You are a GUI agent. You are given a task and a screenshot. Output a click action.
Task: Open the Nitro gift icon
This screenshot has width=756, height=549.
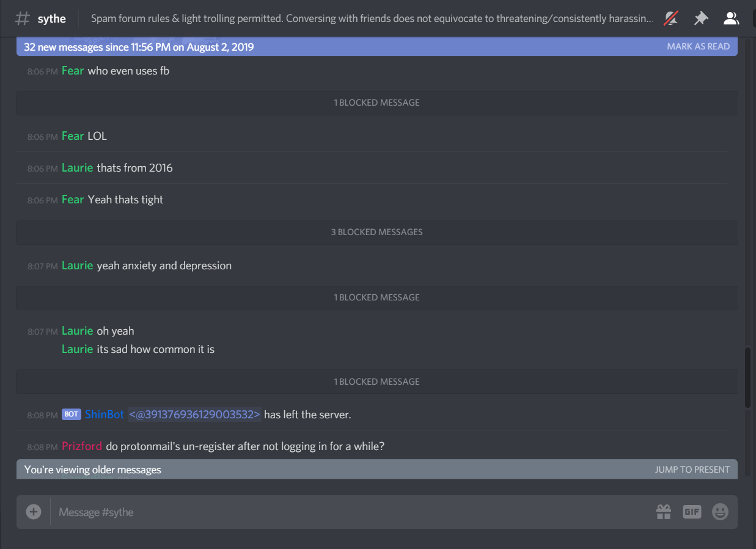pyautogui.click(x=664, y=512)
